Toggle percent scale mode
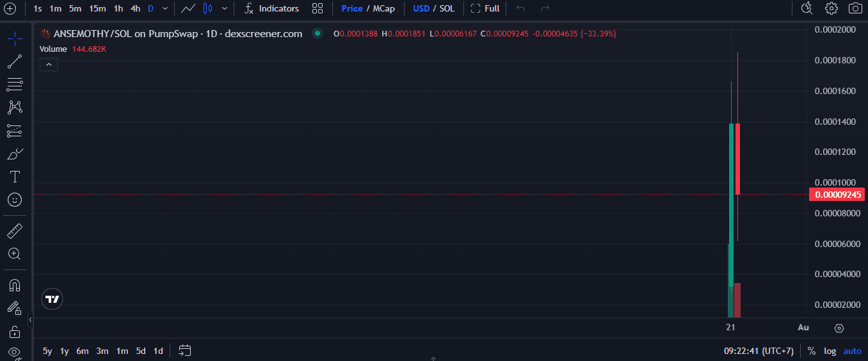868x361 pixels. (811, 351)
